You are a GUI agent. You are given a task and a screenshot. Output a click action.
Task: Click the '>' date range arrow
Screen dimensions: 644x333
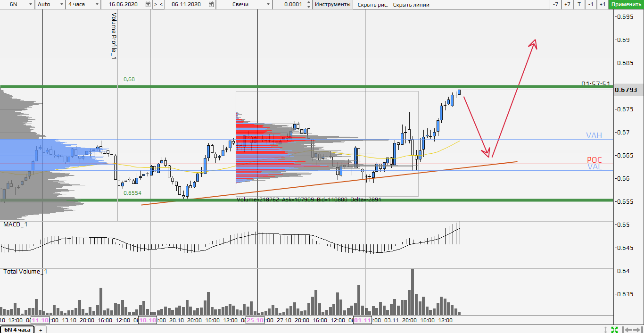[156, 4]
